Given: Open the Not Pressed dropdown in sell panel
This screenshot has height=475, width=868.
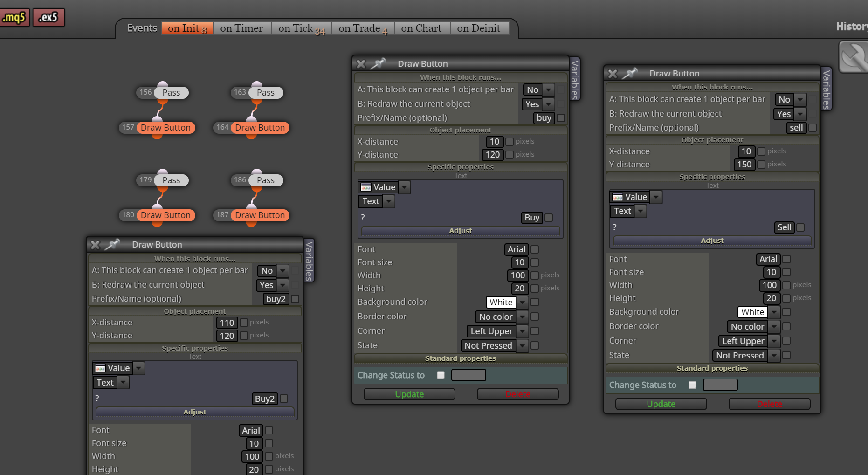Looking at the screenshot, I should click(746, 356).
